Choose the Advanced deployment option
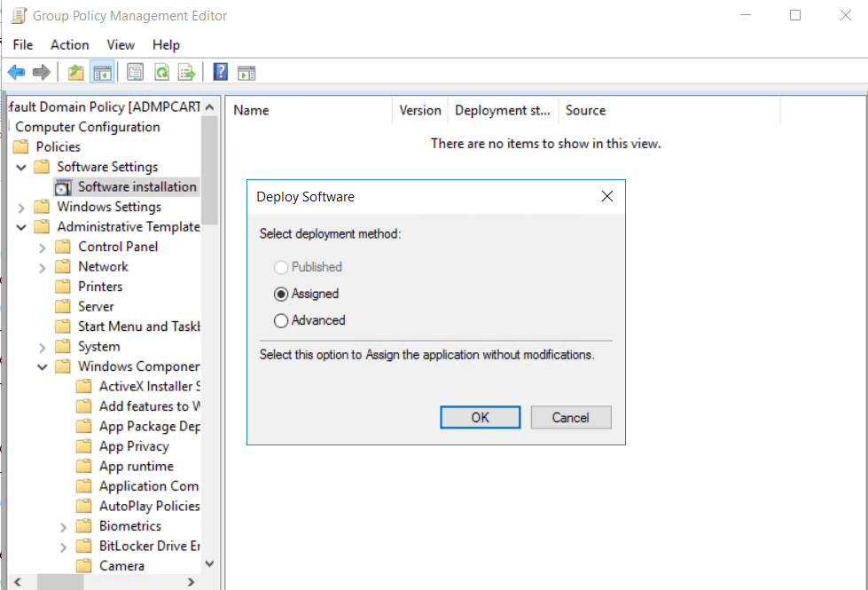Image resolution: width=868 pixels, height=590 pixels. click(281, 320)
